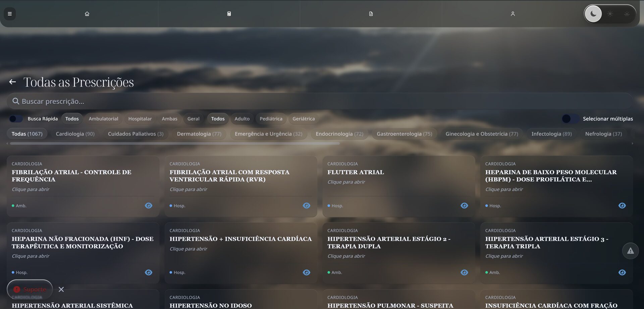644x309 pixels.
Task: Select the Dermatologia (77) category tab
Action: [199, 134]
